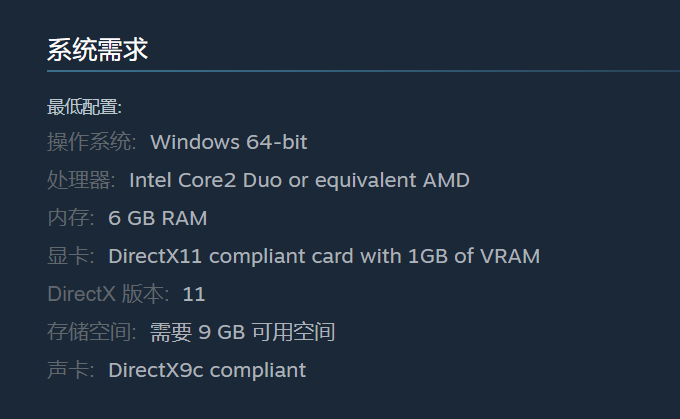Select Intel Core2 Duo processor text
680x419 pixels.
click(x=299, y=180)
